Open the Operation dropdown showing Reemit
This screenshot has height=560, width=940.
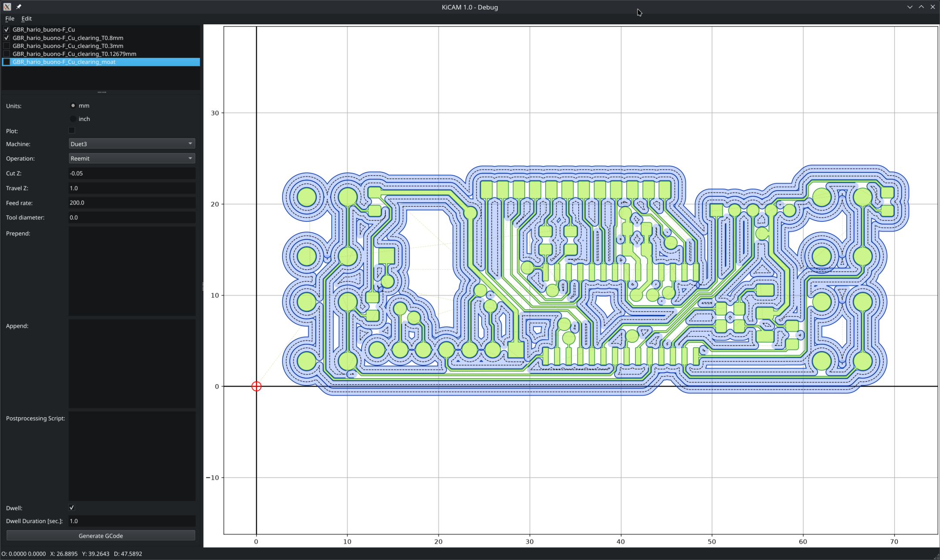(132, 158)
